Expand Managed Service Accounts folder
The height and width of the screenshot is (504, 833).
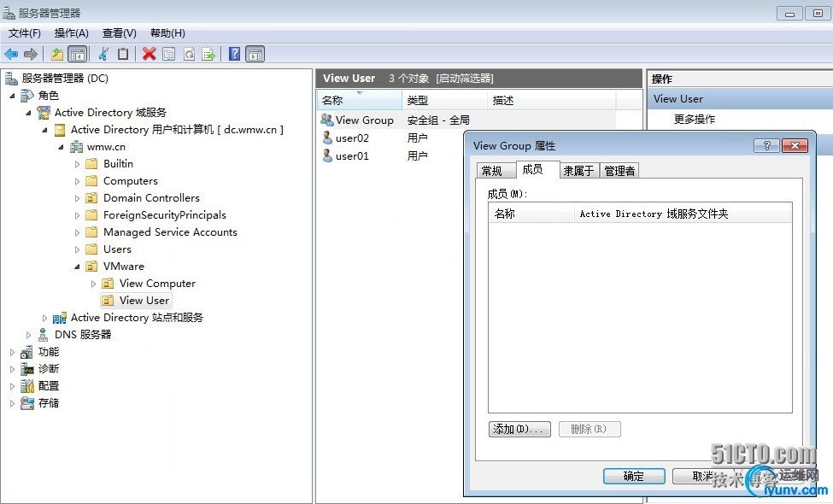(x=77, y=232)
